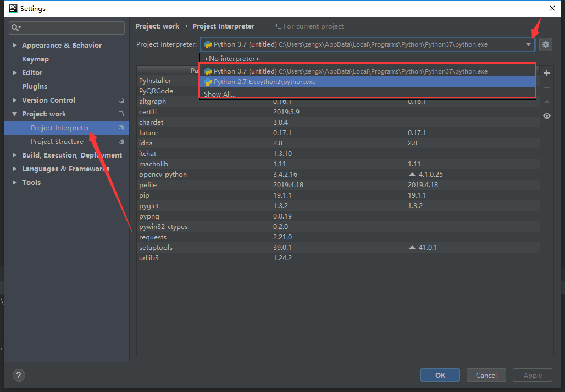The width and height of the screenshot is (565, 392).
Task: Select the certifi package row
Action: click(x=338, y=112)
